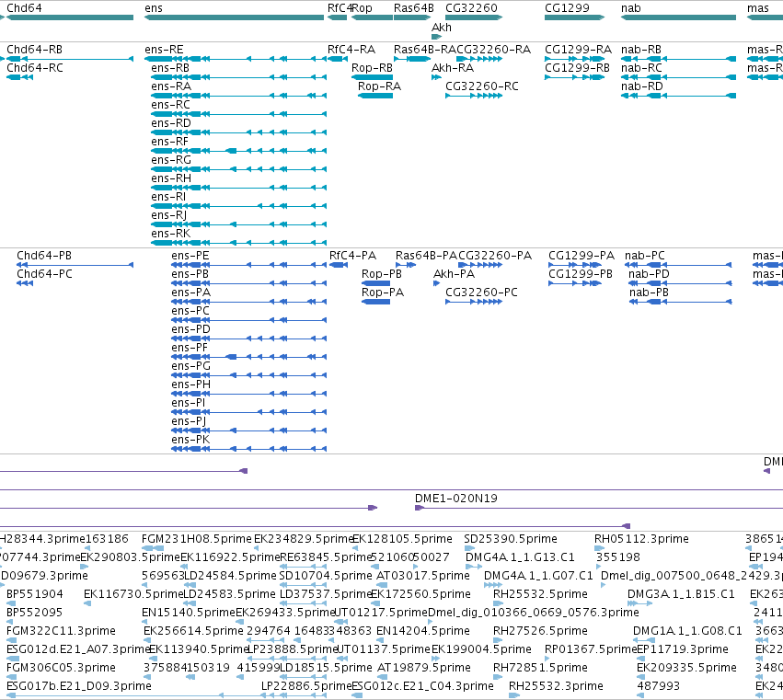Select the Rop-PB protein label
The image size is (783, 700).
click(x=382, y=274)
